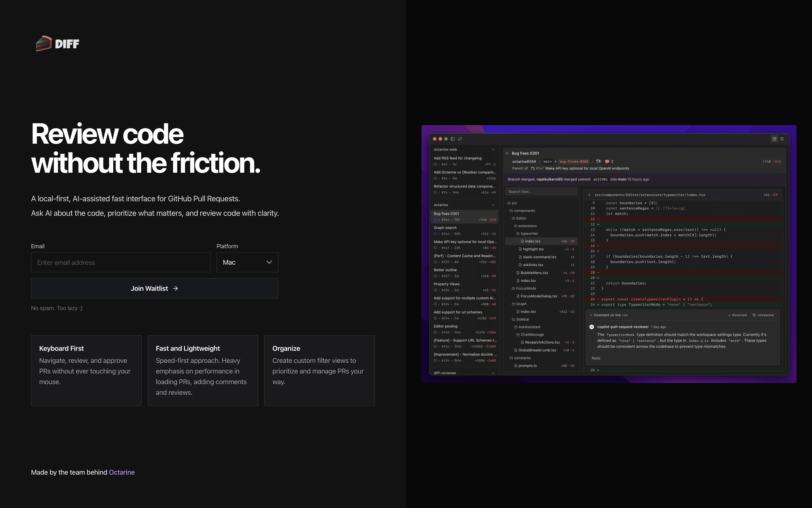Collapse the octarine repository section

click(x=493, y=205)
